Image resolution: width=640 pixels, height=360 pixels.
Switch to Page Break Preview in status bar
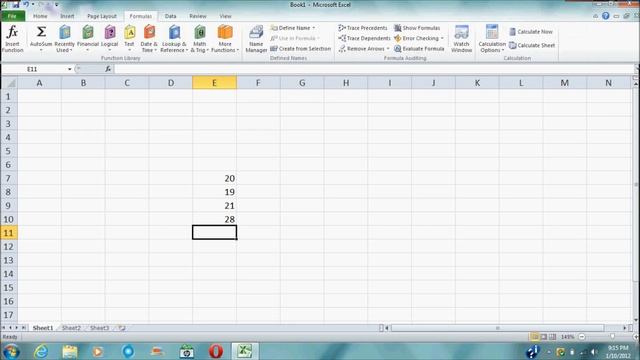[x=553, y=337]
